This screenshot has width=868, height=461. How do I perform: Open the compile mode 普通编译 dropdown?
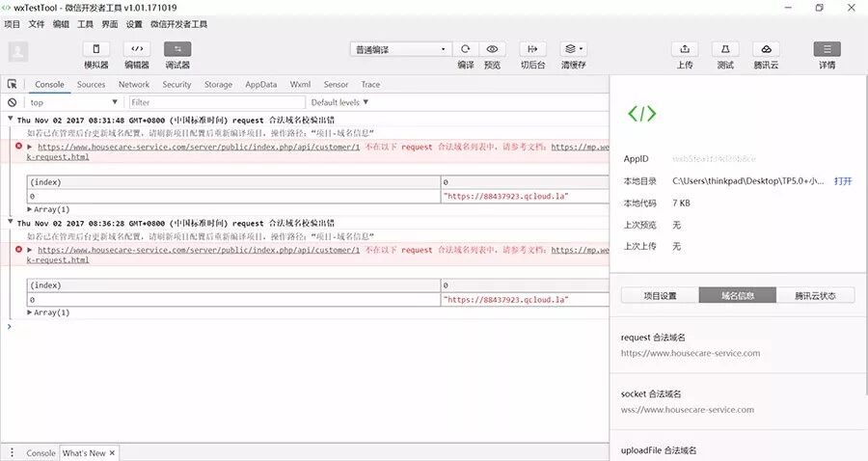pyautogui.click(x=401, y=49)
